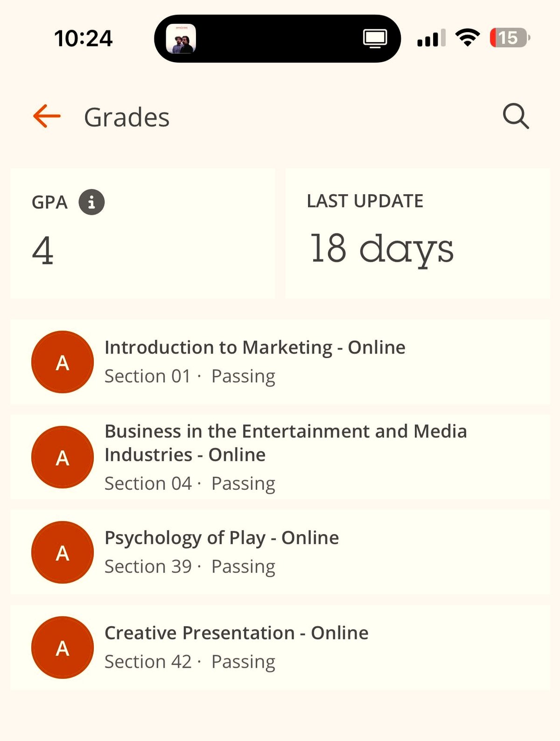Tap the Creative Presentation grade badge

[x=63, y=648]
